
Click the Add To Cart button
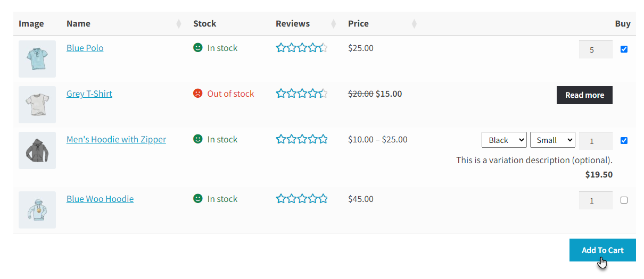click(x=602, y=250)
